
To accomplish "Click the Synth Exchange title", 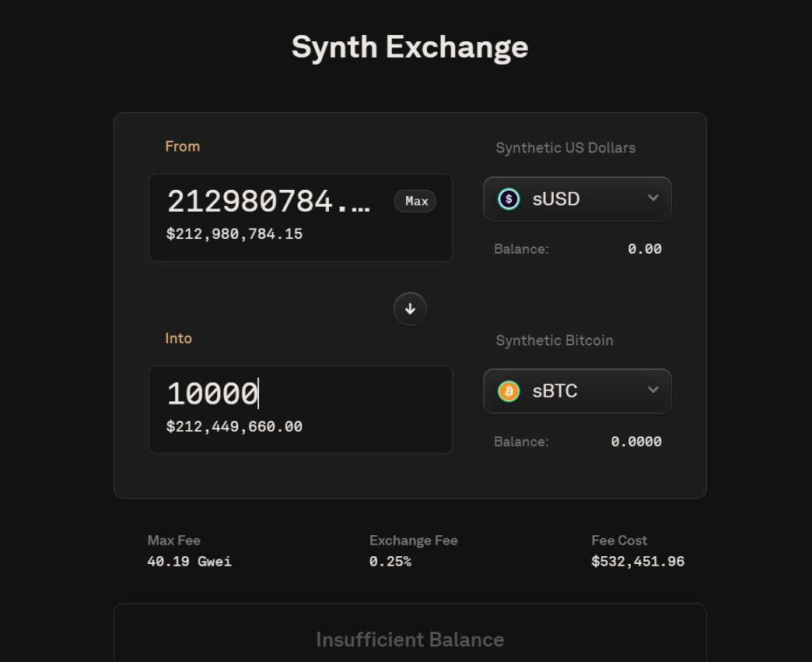I will pyautogui.click(x=410, y=47).
